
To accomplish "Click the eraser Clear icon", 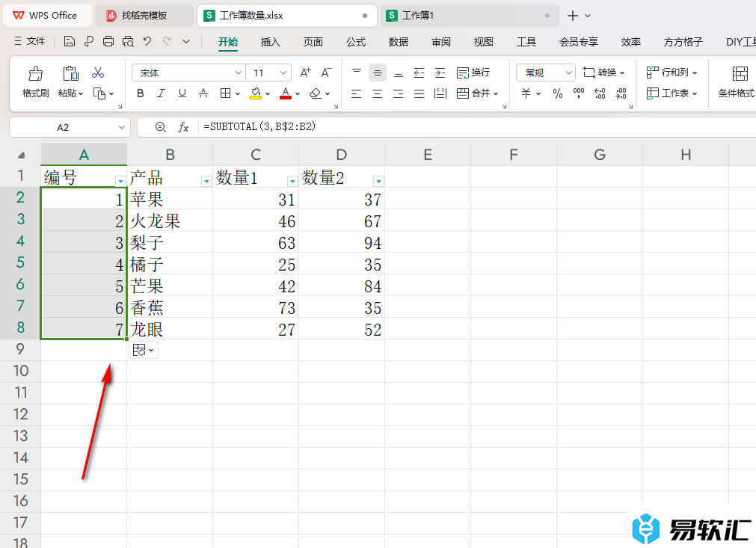I will point(316,93).
